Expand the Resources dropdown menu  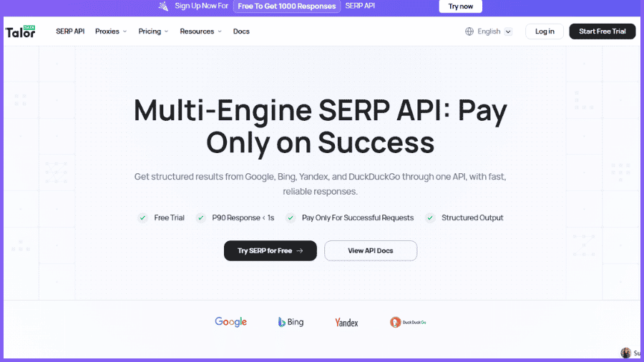[200, 31]
